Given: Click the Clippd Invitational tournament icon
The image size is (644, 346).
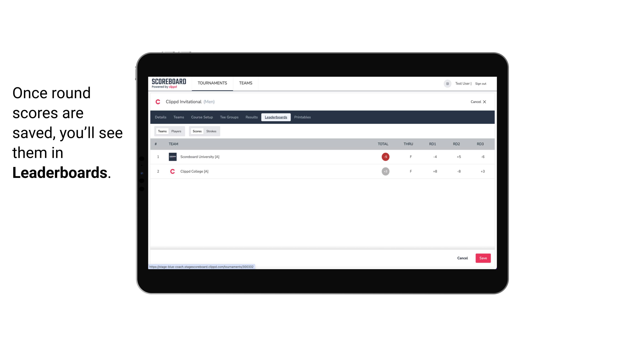Looking at the screenshot, I should pos(158,101).
